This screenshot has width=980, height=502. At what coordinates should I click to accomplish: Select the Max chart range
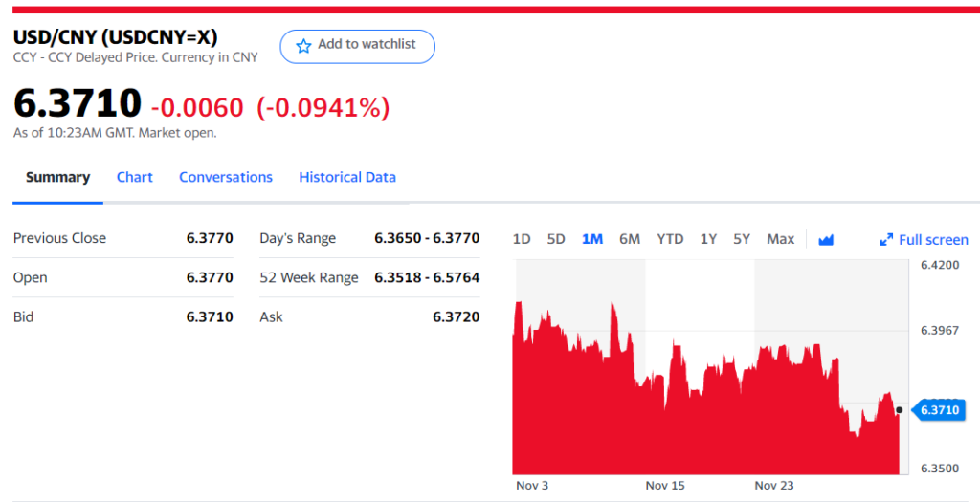pyautogui.click(x=781, y=239)
